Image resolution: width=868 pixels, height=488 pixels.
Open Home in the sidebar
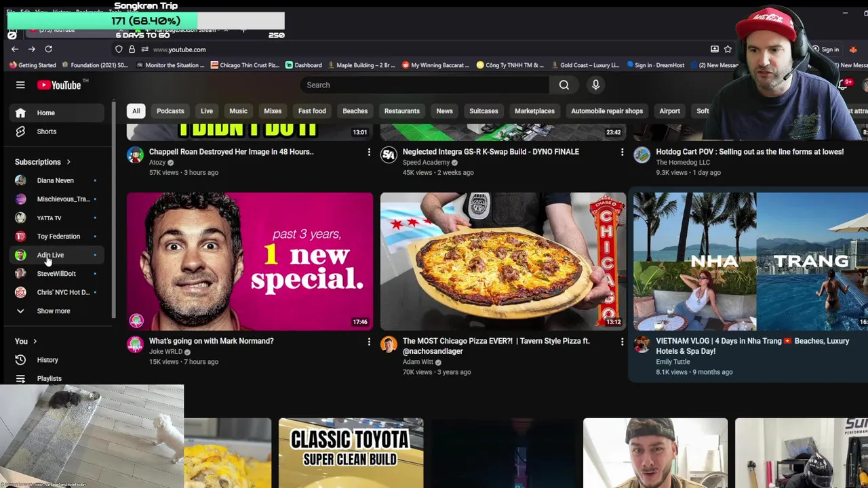click(x=58, y=113)
